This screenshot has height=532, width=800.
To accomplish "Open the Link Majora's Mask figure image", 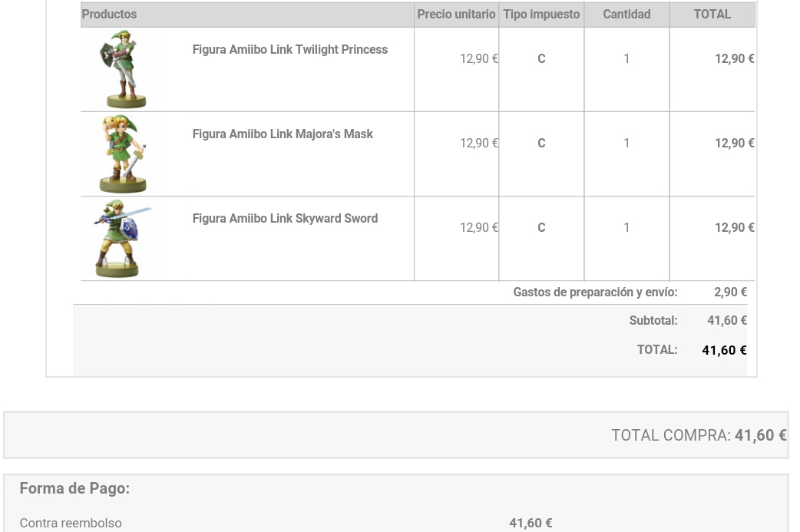I will coord(123,154).
